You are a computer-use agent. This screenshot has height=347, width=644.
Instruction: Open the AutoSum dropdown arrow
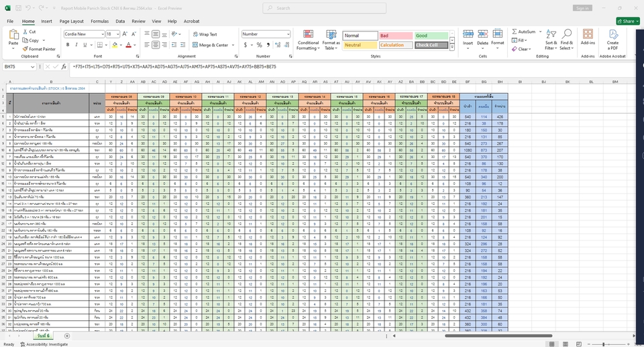540,31
